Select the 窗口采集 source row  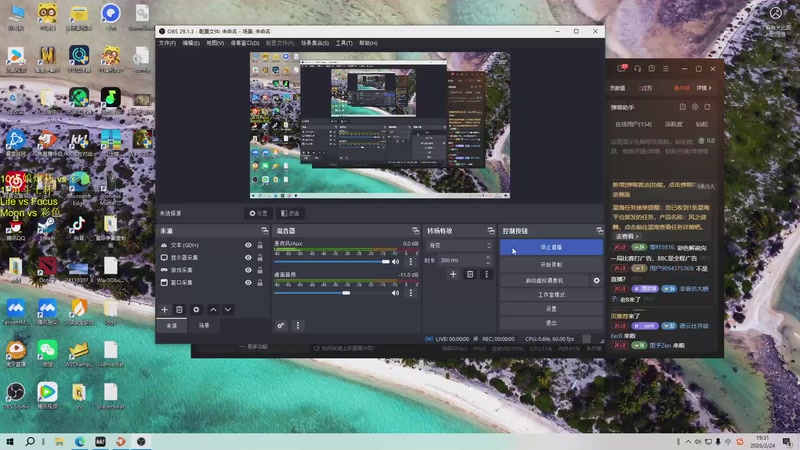click(213, 282)
